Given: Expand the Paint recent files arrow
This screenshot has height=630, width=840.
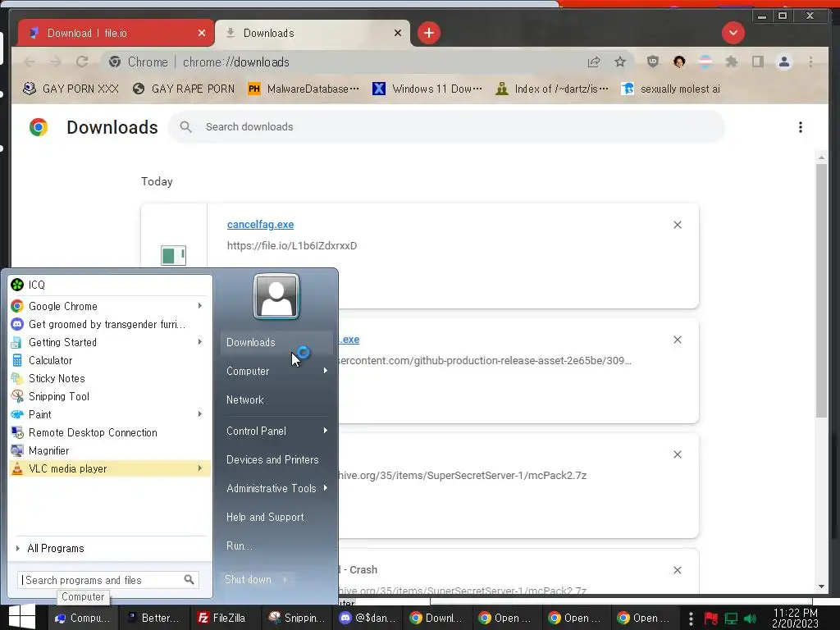Looking at the screenshot, I should [200, 414].
